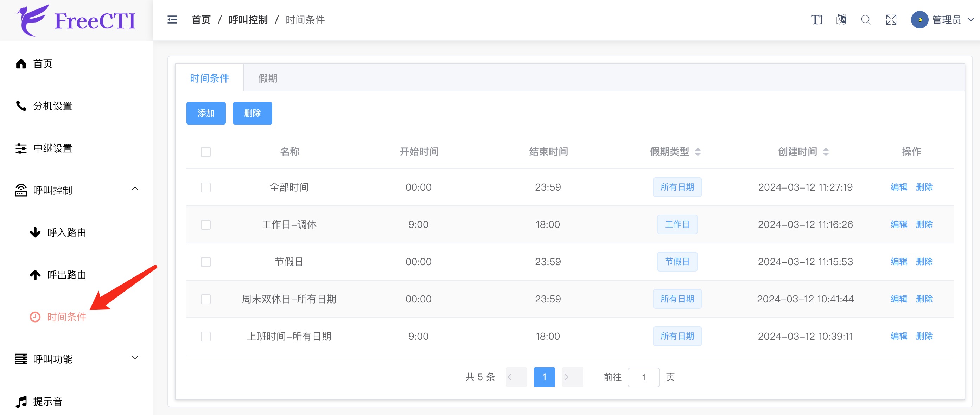The image size is (980, 415).
Task: Open 中继设置 sliders icon in sidebar
Action: pos(21,148)
